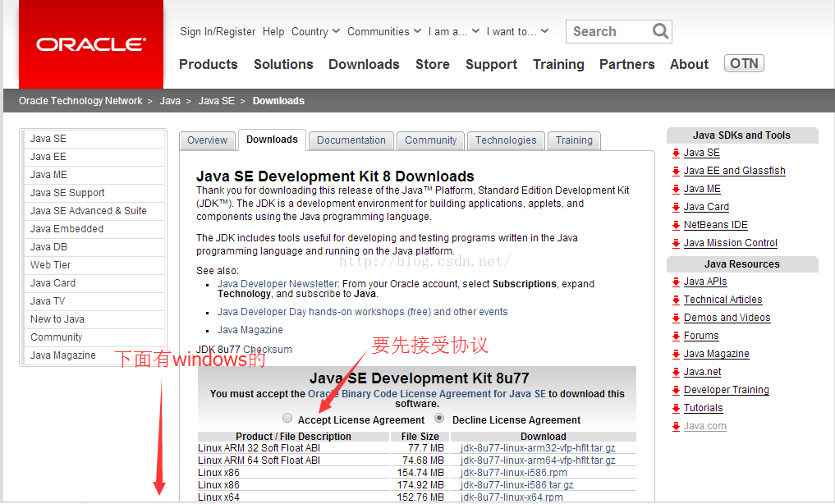This screenshot has height=504, width=835.
Task: Click arrow icon beside Java Mission Control
Action: tap(676, 244)
